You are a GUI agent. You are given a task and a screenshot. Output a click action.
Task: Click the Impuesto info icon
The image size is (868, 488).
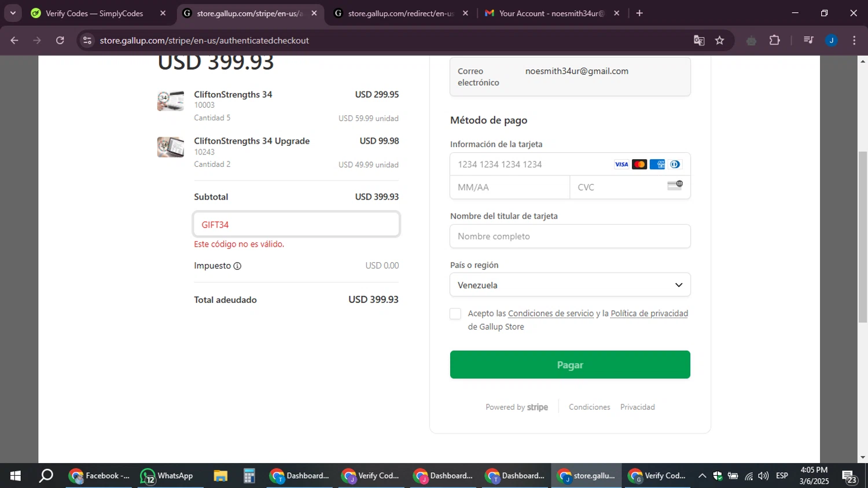pyautogui.click(x=237, y=266)
